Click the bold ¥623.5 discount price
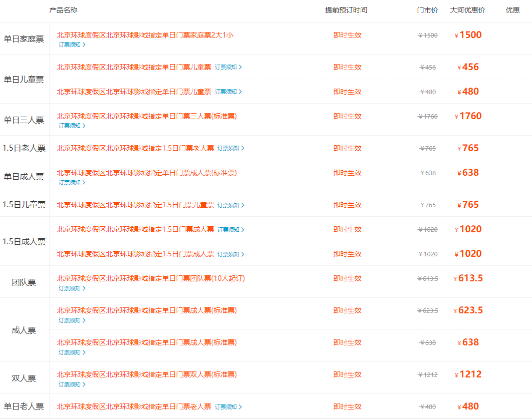The height and width of the screenshot is (419, 532). [468, 310]
